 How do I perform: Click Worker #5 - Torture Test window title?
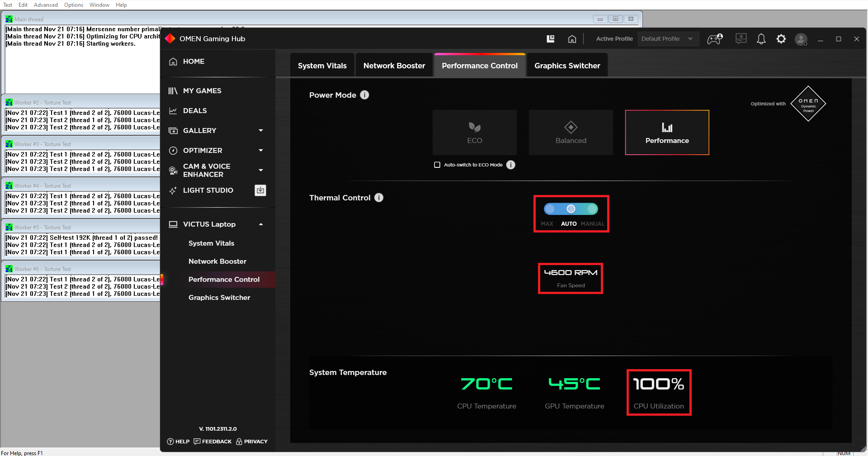(x=42, y=228)
